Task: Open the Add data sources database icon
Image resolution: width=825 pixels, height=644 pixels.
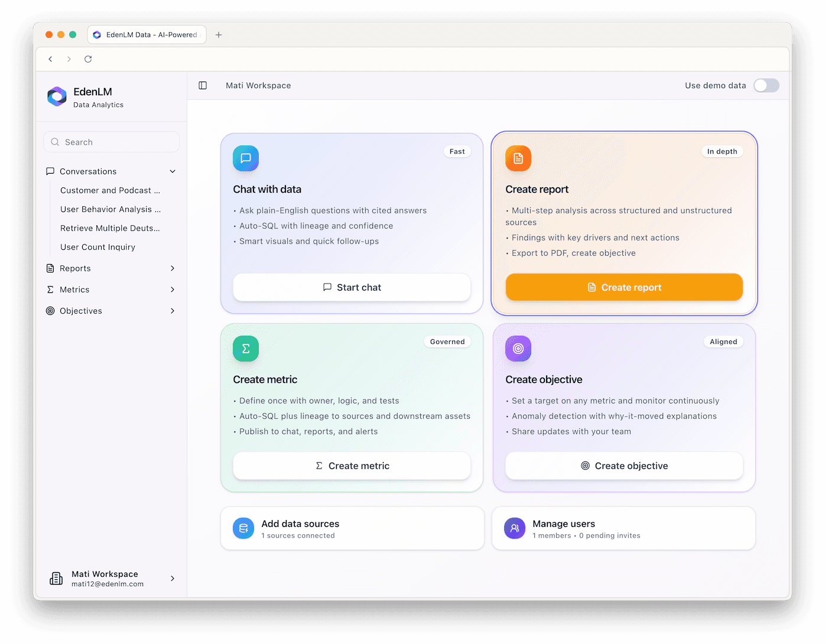Action: point(243,528)
